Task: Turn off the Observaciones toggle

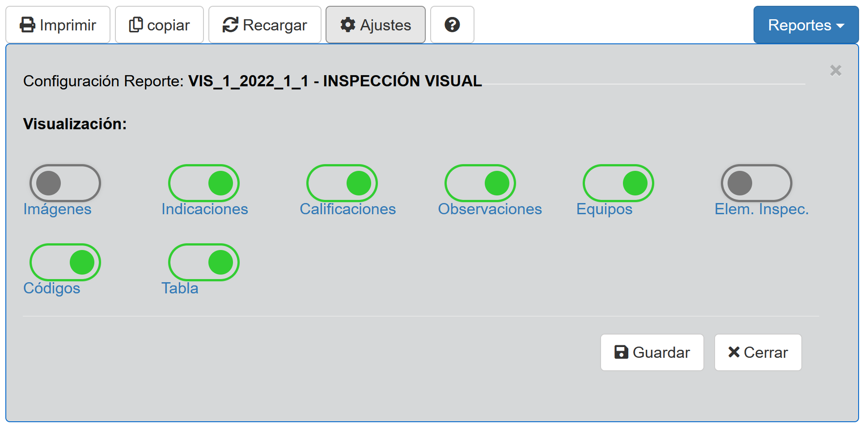Action: (480, 183)
